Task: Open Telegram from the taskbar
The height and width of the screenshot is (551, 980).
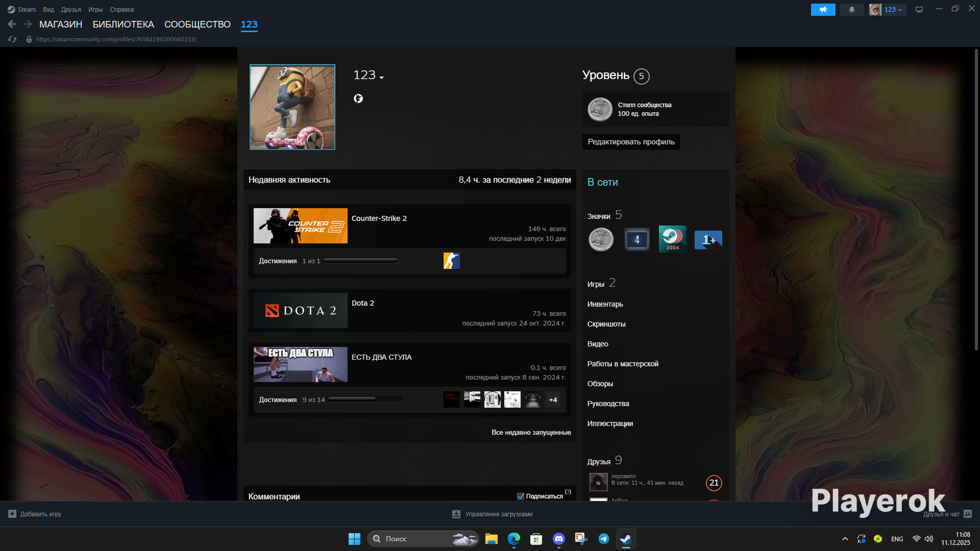Action: pos(604,539)
